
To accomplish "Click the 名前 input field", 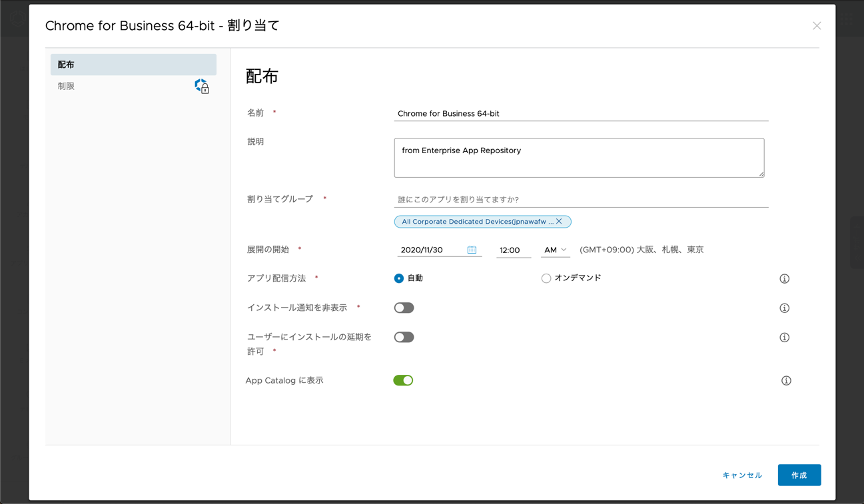I will coord(581,113).
